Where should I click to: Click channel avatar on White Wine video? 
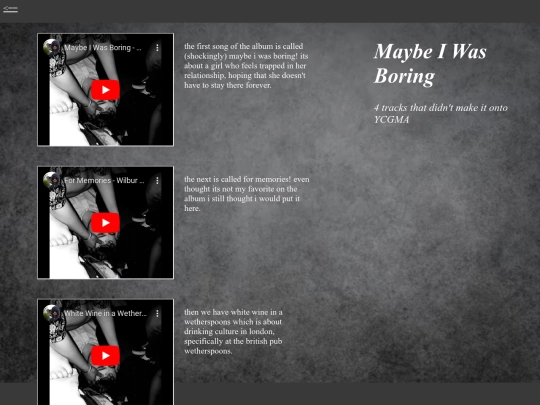coord(52,313)
